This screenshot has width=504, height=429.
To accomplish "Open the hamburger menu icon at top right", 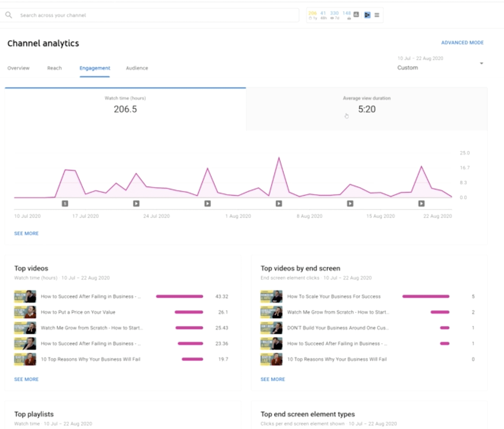I will 377,15.
